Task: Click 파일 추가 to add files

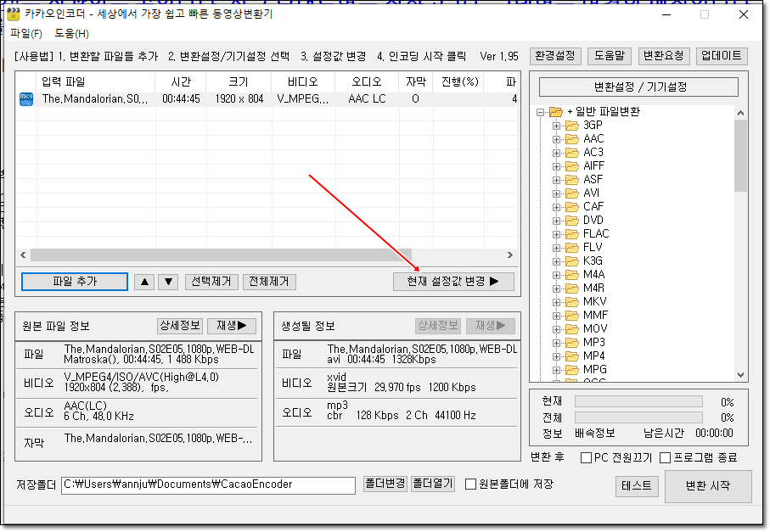Action: point(75,282)
